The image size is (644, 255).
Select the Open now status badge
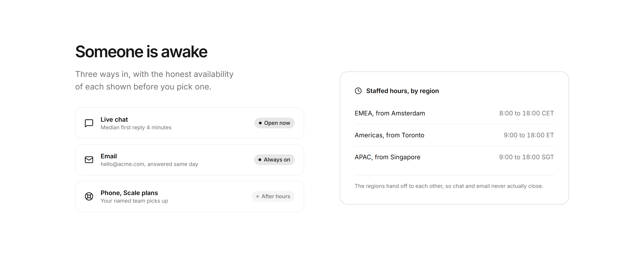tap(275, 123)
